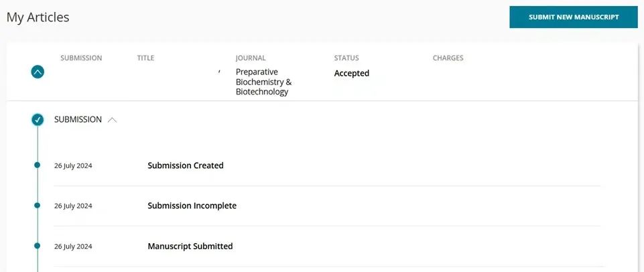Viewport: 644px width, 272px height.
Task: Click the SUBMISSION column header
Action: [81, 58]
